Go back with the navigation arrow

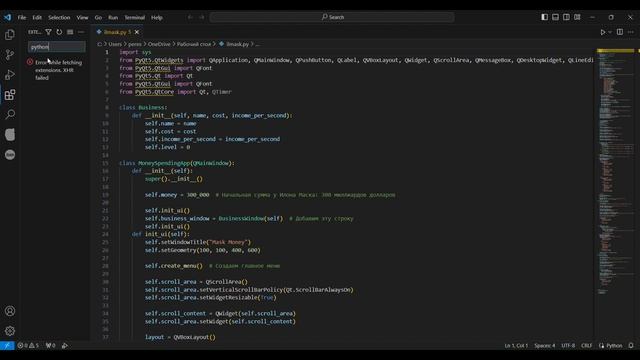coord(190,17)
